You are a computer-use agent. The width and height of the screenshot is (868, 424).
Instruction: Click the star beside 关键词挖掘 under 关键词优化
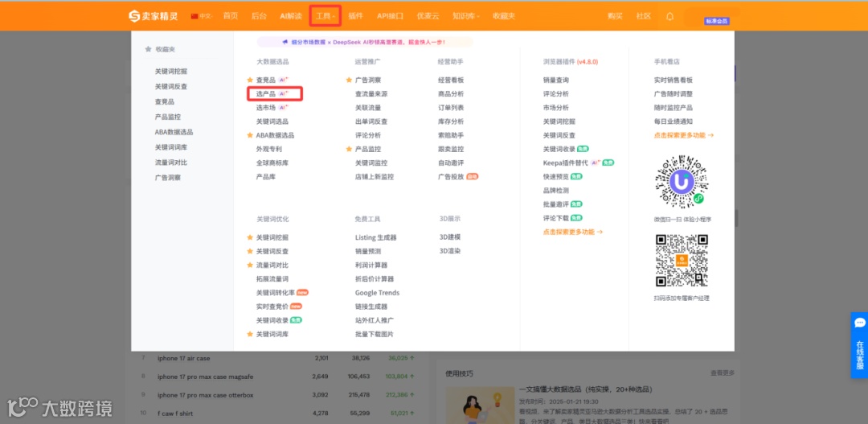click(x=250, y=237)
